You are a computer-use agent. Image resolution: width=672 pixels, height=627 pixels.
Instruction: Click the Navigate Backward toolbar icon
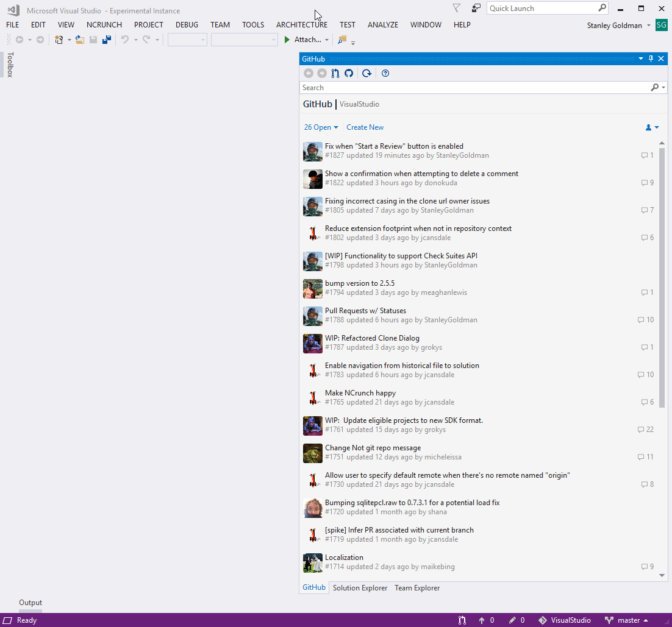(x=20, y=40)
